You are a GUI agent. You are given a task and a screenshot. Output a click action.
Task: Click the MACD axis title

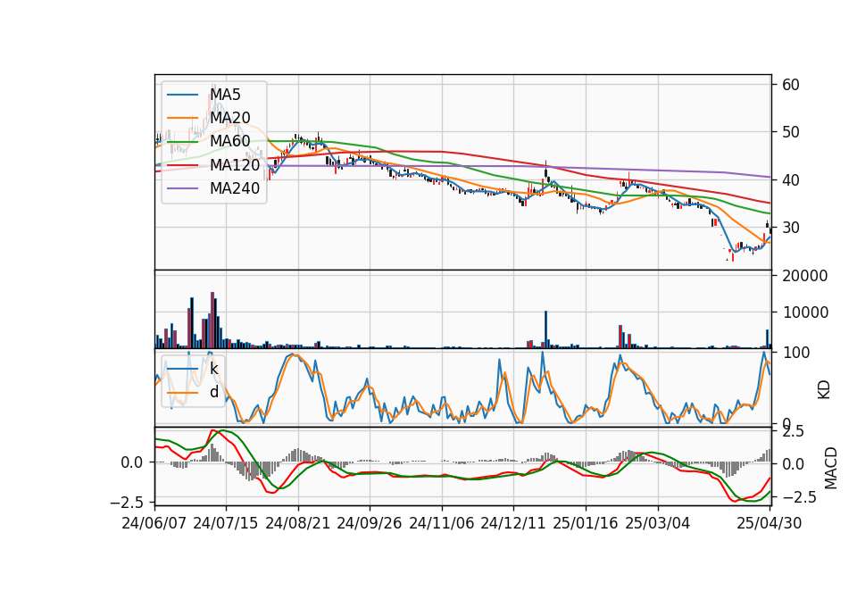830,468
